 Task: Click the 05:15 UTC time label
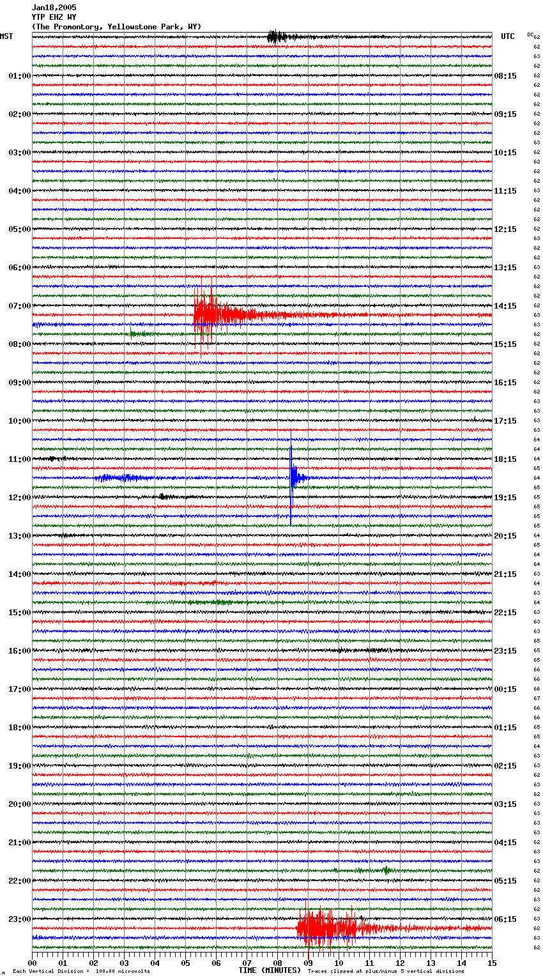[505, 881]
